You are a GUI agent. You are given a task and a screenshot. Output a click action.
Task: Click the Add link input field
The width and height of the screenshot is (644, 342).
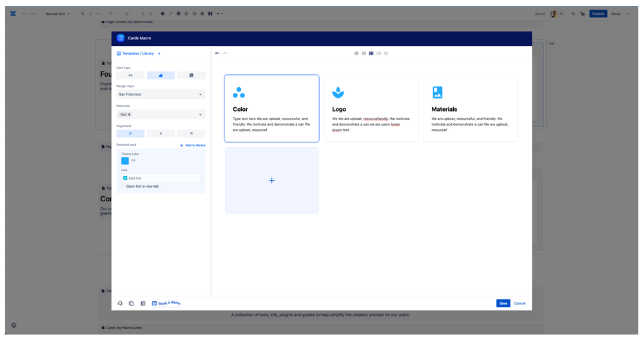tap(161, 178)
